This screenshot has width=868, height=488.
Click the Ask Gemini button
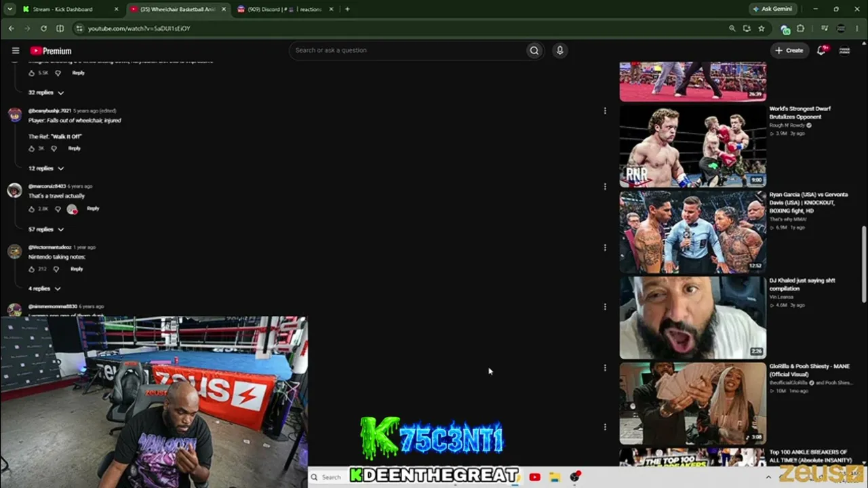click(x=774, y=9)
